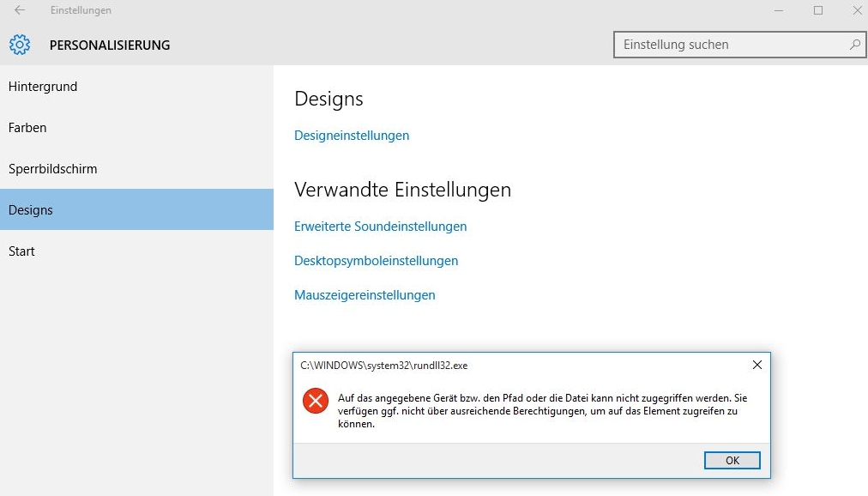868x496 pixels.
Task: Click the Personalisierung gear icon
Action: (20, 45)
